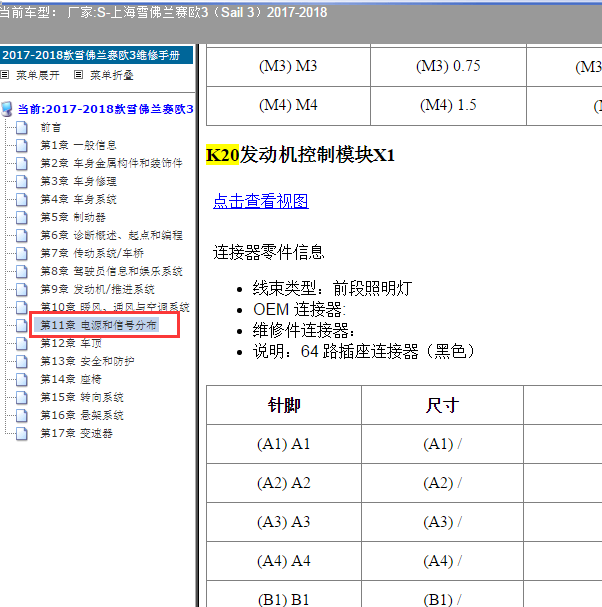
Task: Click the computer icon at tree root
Action: coord(7,109)
